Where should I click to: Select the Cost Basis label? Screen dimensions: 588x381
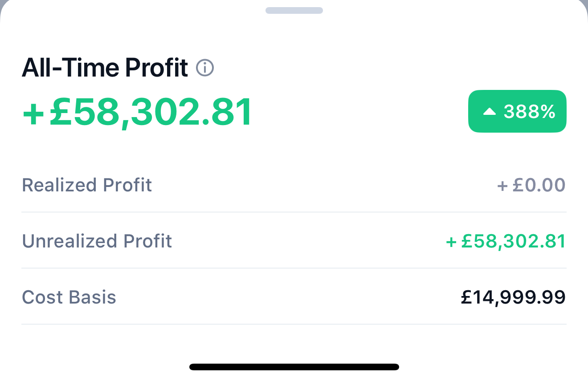69,297
